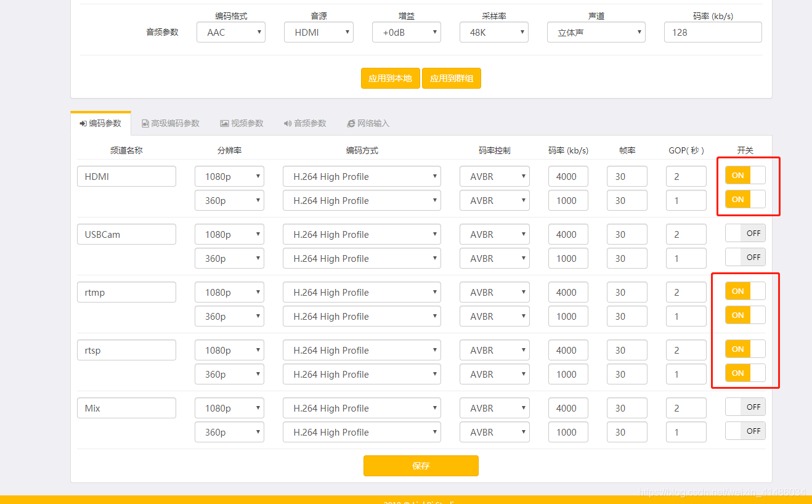
Task: Click the 编码参数 sign-in arrow icon
Action: tap(83, 123)
